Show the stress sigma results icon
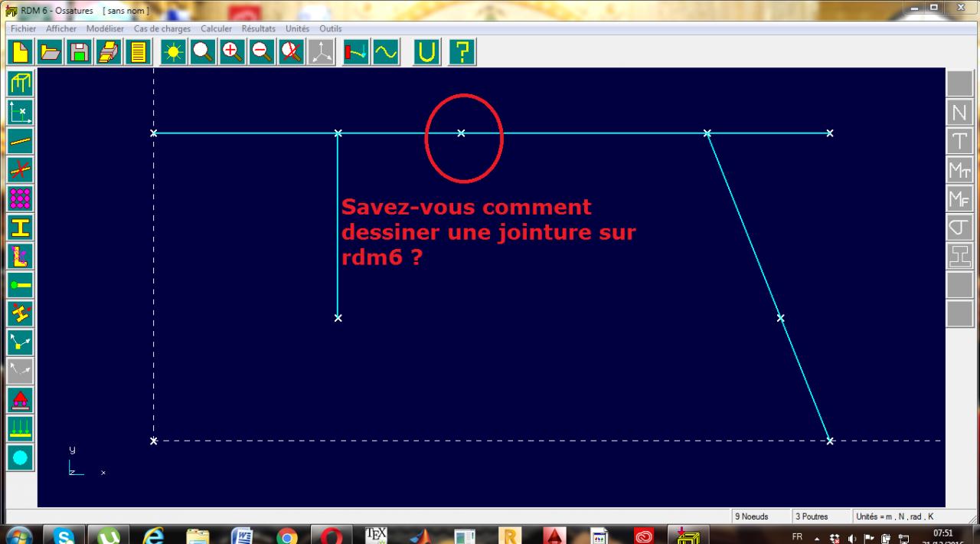 point(959,228)
